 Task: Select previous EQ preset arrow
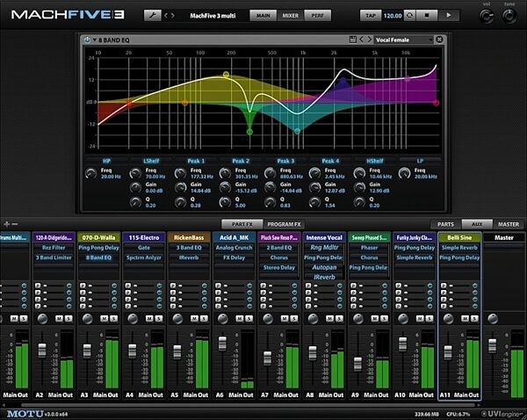pyautogui.click(x=361, y=40)
